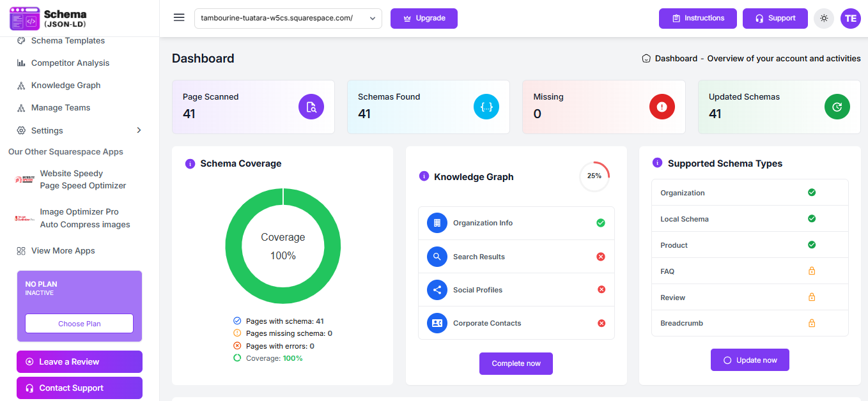Click the Schemas Found braces icon
868x401 pixels.
point(486,107)
